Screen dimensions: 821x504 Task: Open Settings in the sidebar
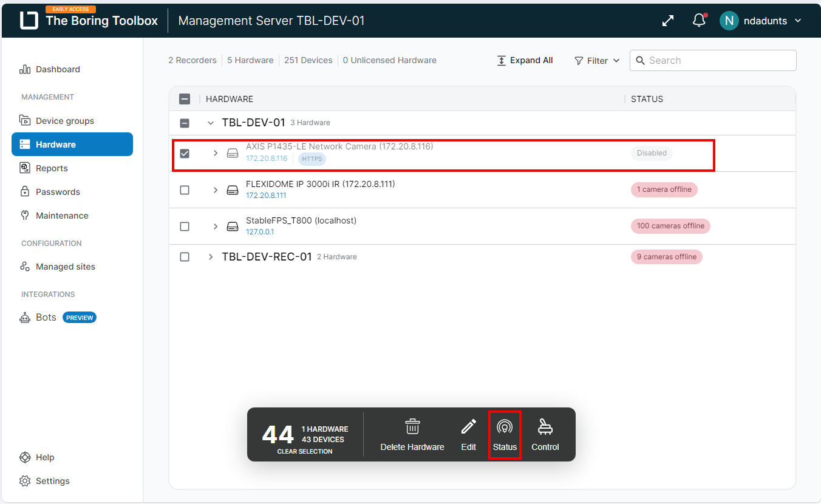click(x=53, y=481)
